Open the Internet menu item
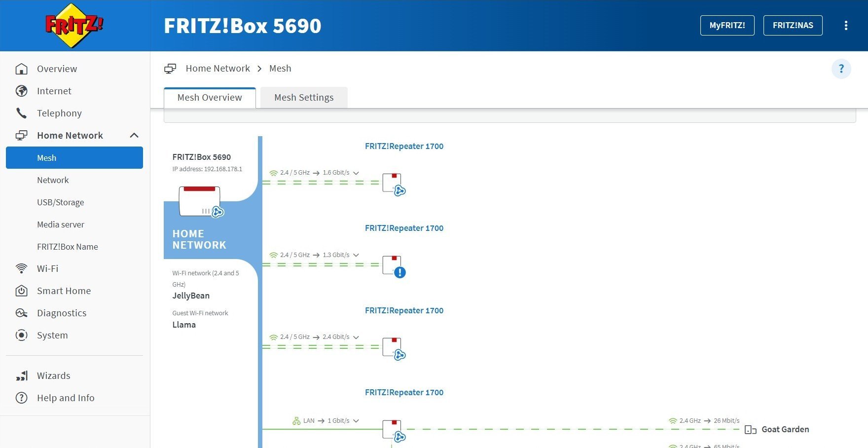 coord(54,91)
